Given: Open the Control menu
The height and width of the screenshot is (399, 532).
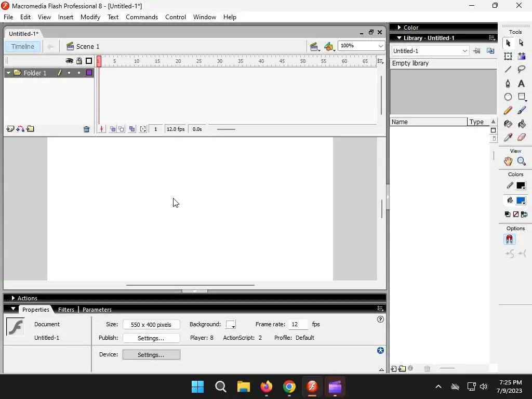Looking at the screenshot, I should tap(176, 17).
